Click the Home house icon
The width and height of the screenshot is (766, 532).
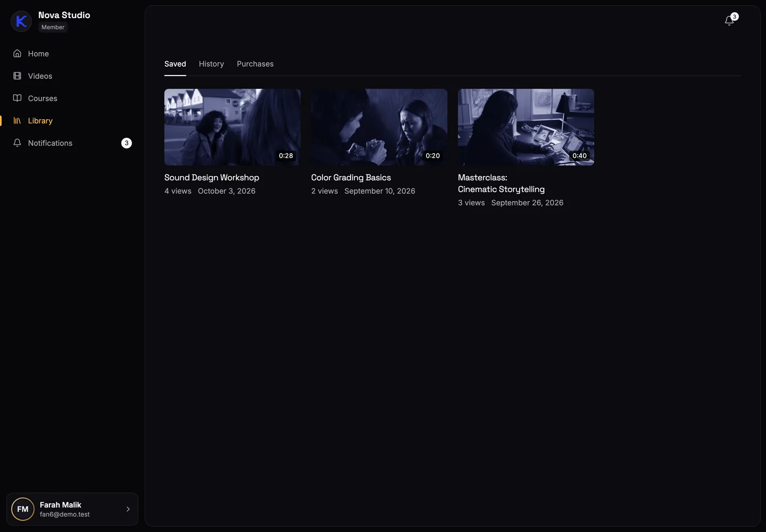(x=17, y=54)
